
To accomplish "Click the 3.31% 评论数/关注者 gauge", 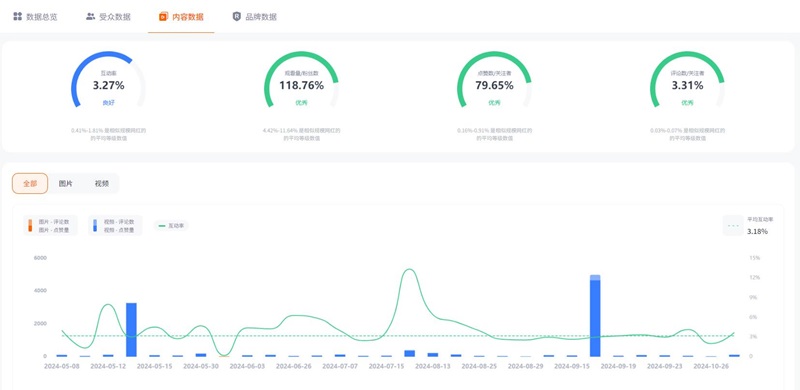I will coord(687,80).
